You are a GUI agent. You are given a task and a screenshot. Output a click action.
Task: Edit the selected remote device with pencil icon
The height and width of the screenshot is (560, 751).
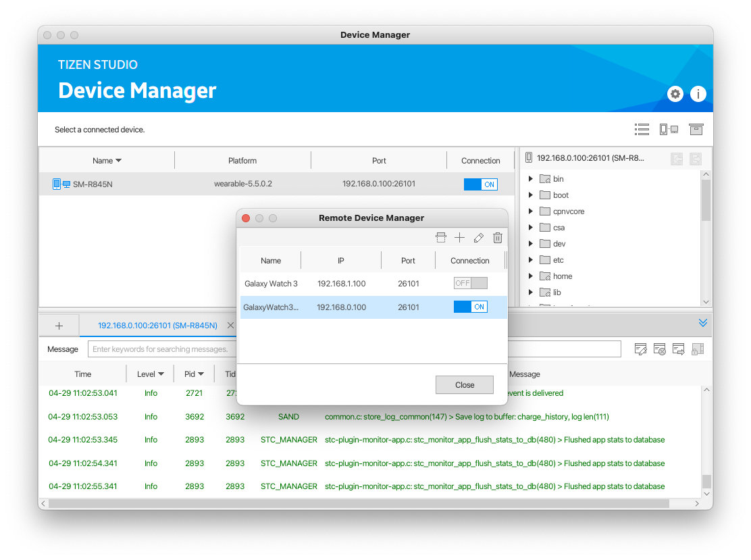[478, 238]
